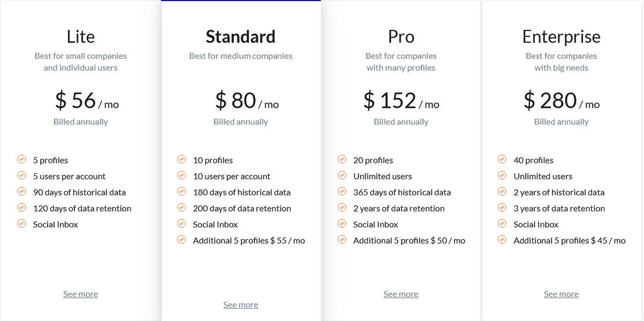Click checkmark beside Standard 10 users per account
Screen dimensions: 644x321
181,176
